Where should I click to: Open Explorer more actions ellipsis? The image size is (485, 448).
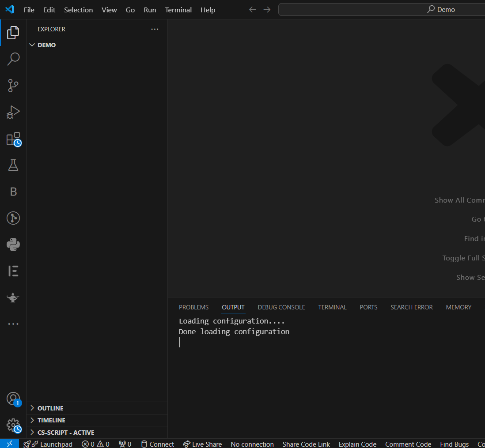155,29
